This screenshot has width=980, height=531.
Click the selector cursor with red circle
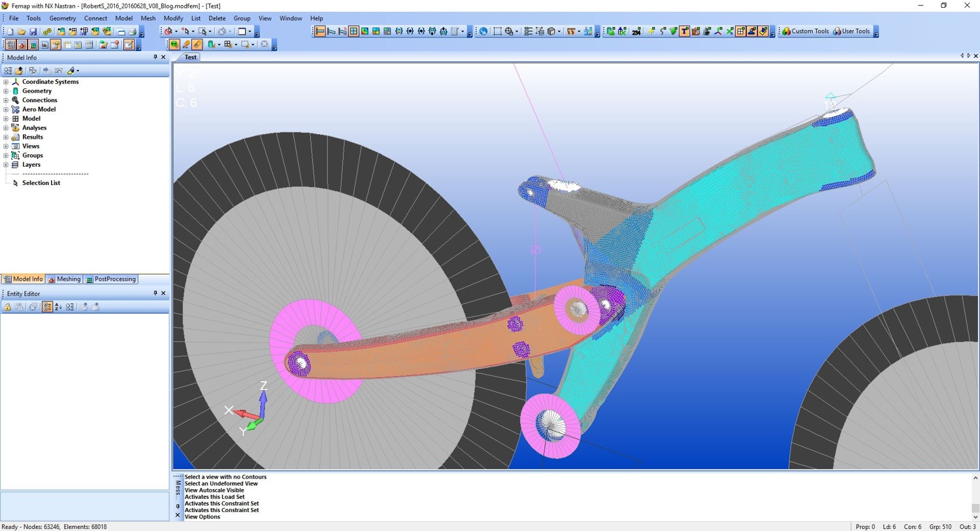(168, 31)
